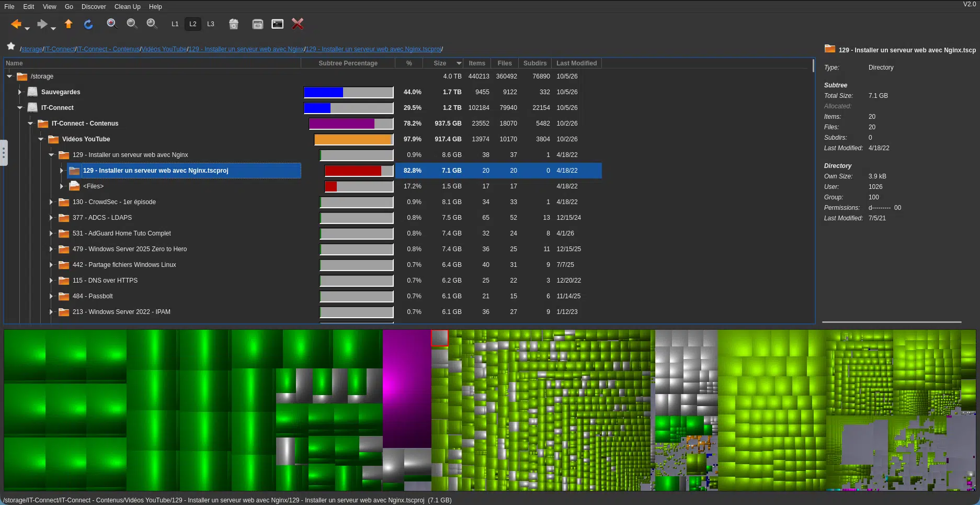Click the orange Vidéos YouTube percentage bar

(x=353, y=139)
